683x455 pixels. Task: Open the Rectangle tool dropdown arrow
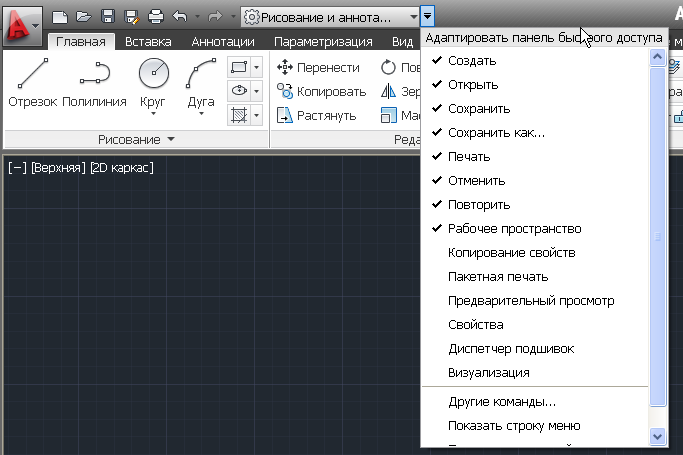[257, 67]
